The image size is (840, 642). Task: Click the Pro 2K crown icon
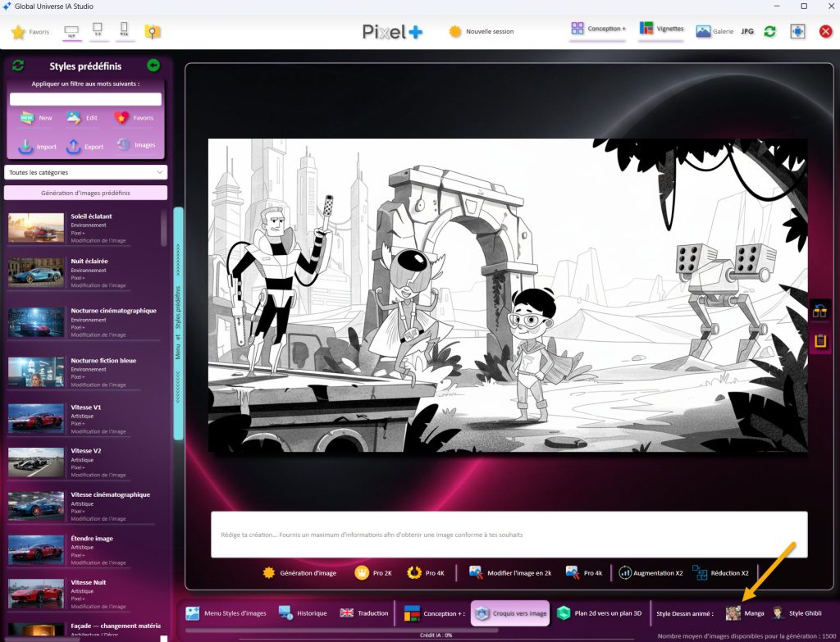point(362,572)
